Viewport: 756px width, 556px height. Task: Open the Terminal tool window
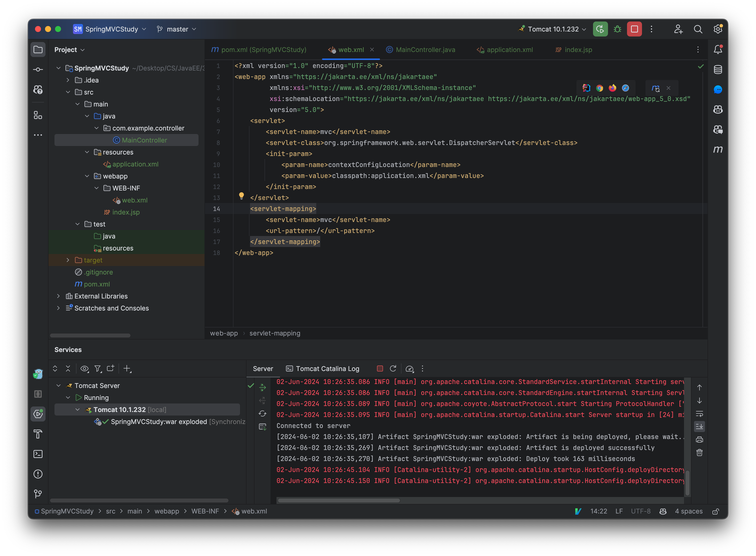pos(38,454)
